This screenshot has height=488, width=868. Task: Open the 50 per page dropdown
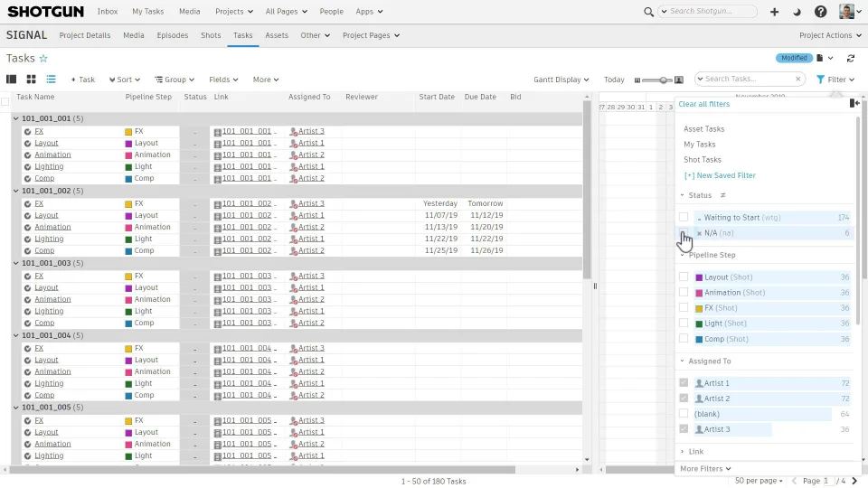coord(759,481)
